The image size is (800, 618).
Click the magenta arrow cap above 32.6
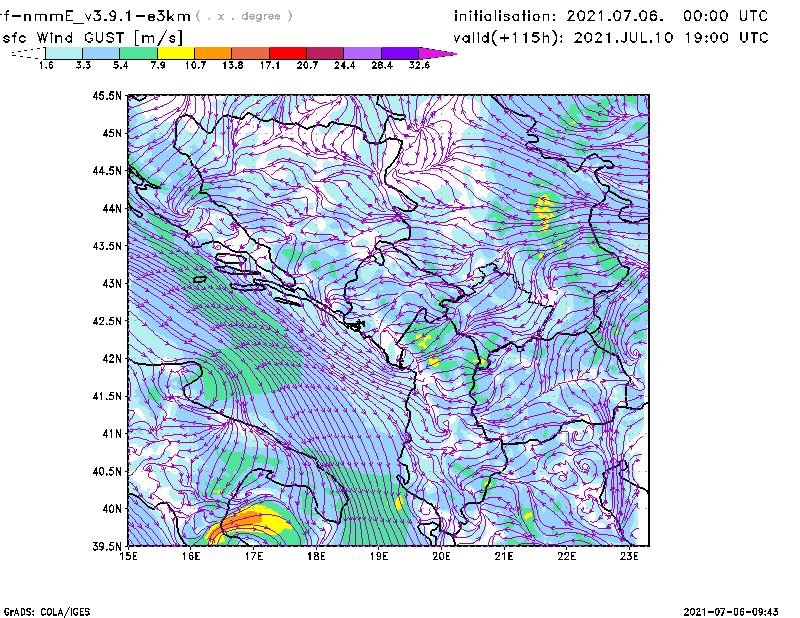point(437,53)
